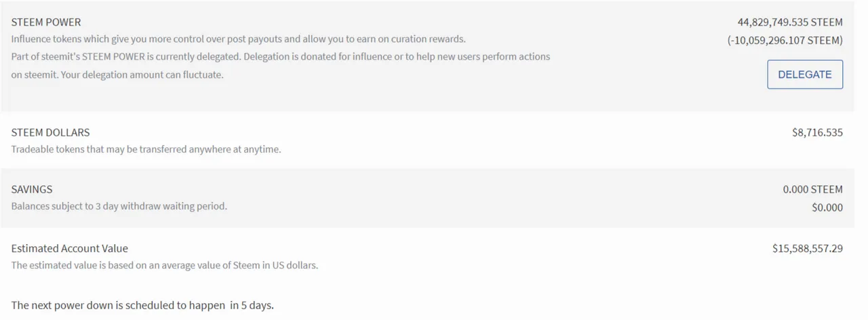The height and width of the screenshot is (320, 868).
Task: Click the delegated amount (-10,059,296.107 STEEM)
Action: tap(785, 41)
